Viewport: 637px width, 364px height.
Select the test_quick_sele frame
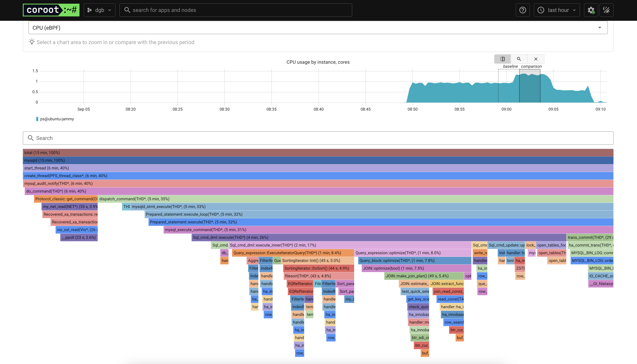tap(415, 292)
